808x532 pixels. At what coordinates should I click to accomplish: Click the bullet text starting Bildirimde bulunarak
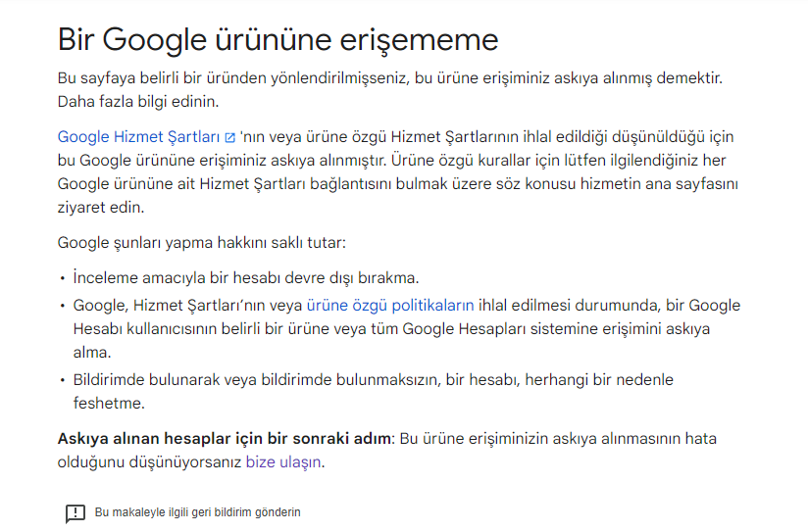pyautogui.click(x=373, y=391)
